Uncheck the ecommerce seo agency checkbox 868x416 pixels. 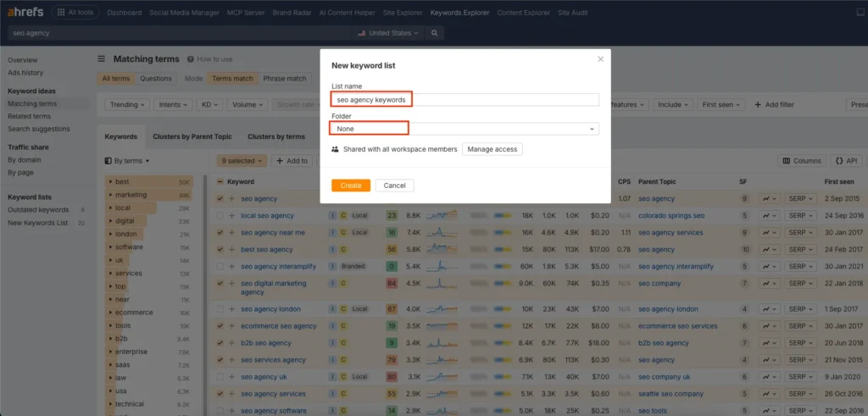click(220, 326)
